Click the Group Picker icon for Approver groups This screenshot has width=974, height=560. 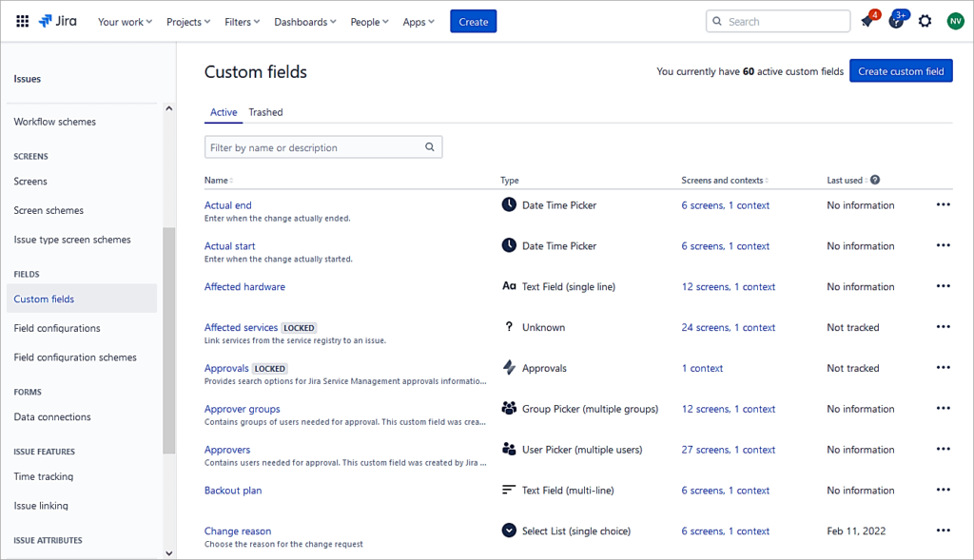click(508, 408)
